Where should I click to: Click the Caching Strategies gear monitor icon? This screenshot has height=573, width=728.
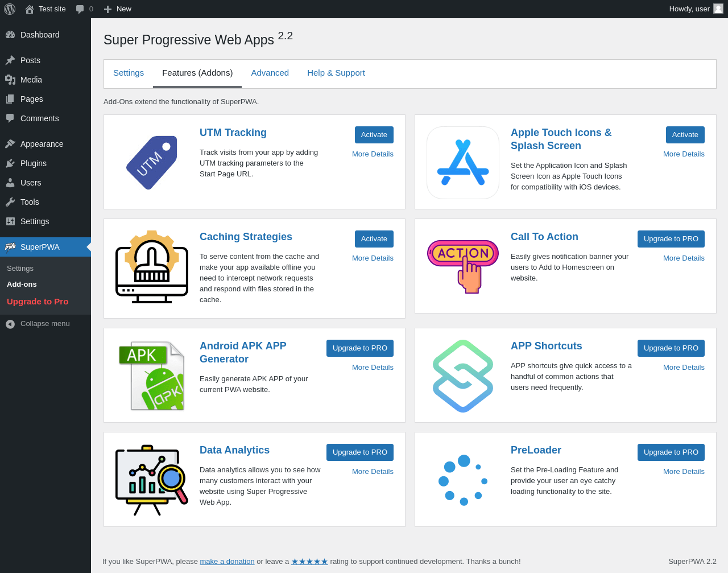152,267
